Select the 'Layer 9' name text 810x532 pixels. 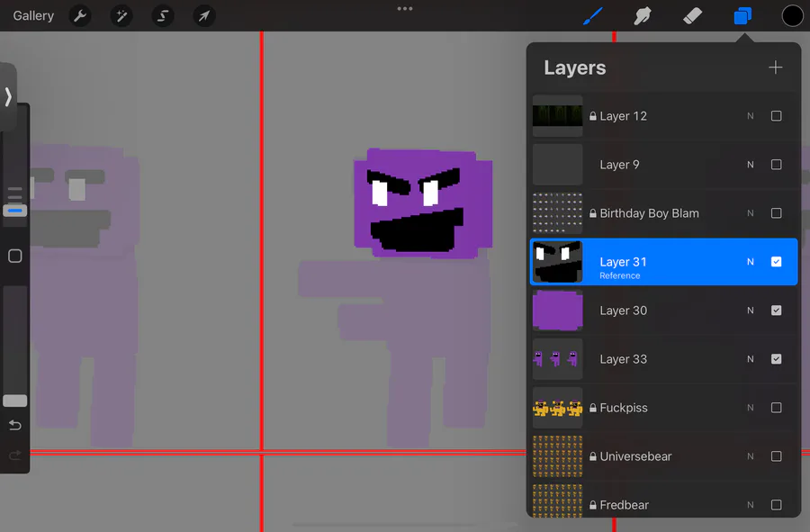click(619, 165)
